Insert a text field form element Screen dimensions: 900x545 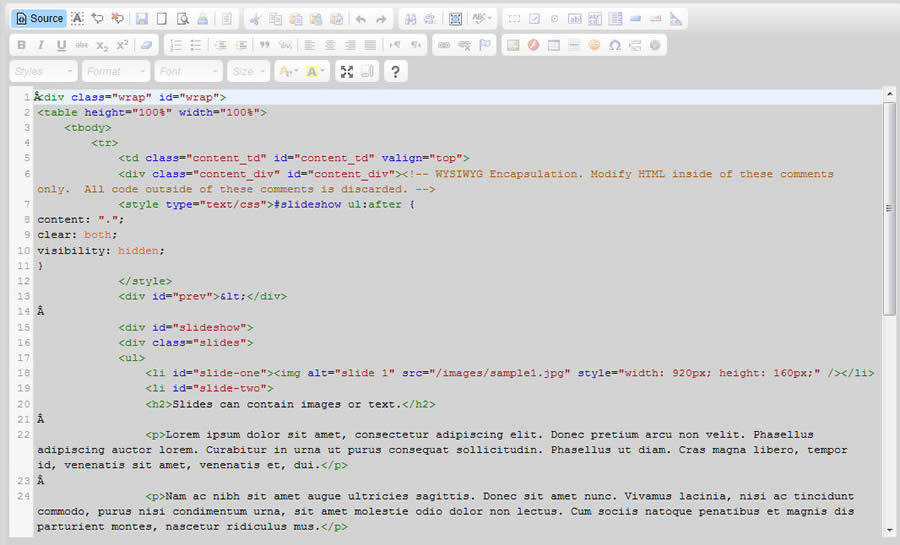click(575, 19)
